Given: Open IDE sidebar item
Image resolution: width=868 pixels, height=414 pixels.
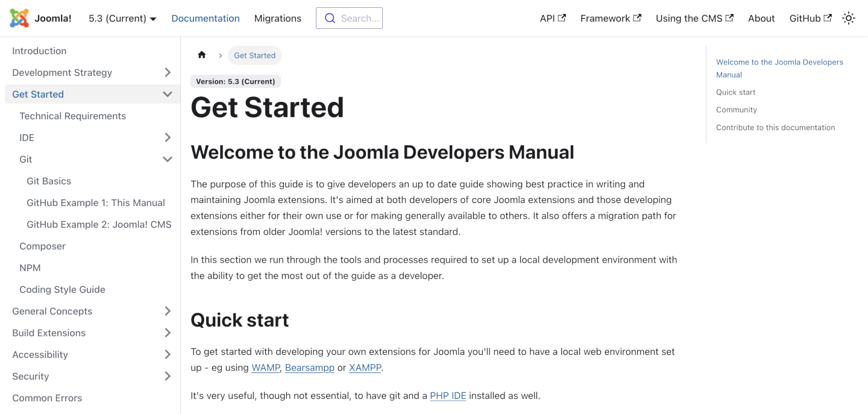Looking at the screenshot, I should coord(27,137).
